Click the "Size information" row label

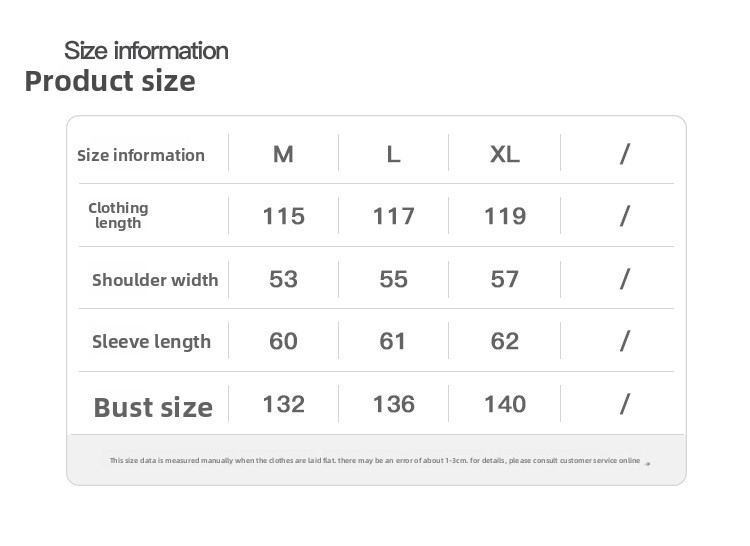pos(141,155)
